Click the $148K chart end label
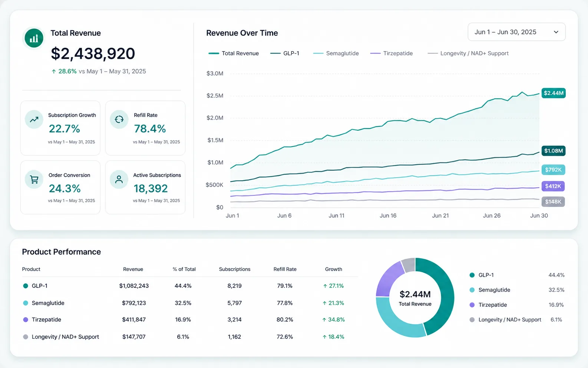 coord(553,202)
